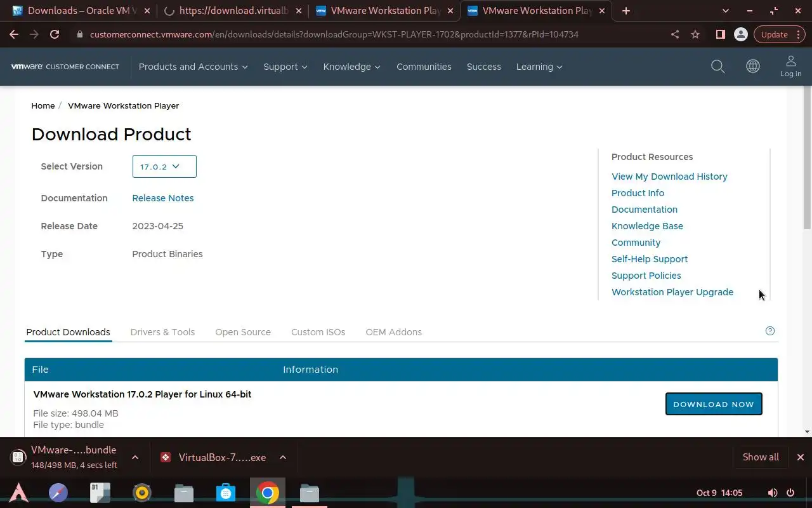This screenshot has width=812, height=508.
Task: Click the Oct 9 14:05 clock
Action: pyautogui.click(x=719, y=493)
